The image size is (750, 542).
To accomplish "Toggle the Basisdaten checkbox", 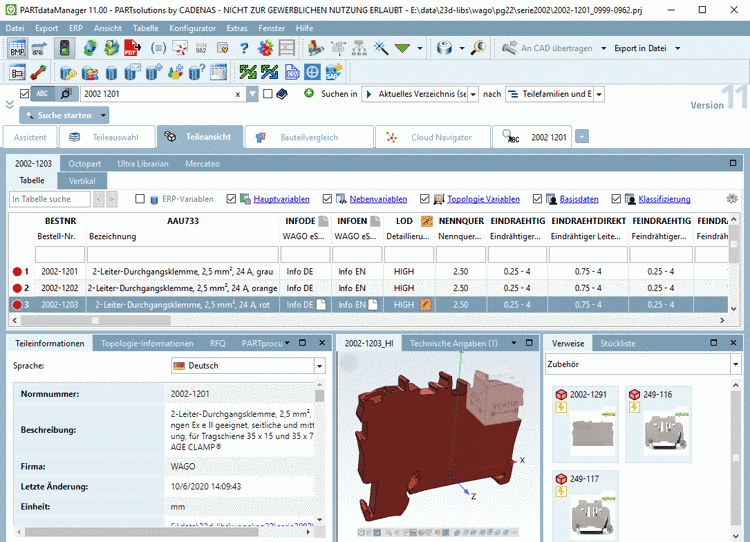I will [x=537, y=199].
